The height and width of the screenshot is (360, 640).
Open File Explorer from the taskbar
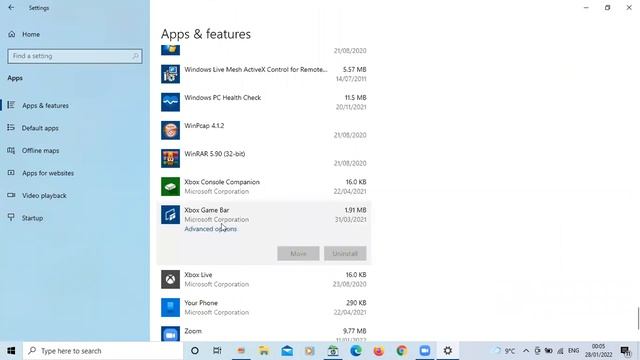(x=264, y=351)
